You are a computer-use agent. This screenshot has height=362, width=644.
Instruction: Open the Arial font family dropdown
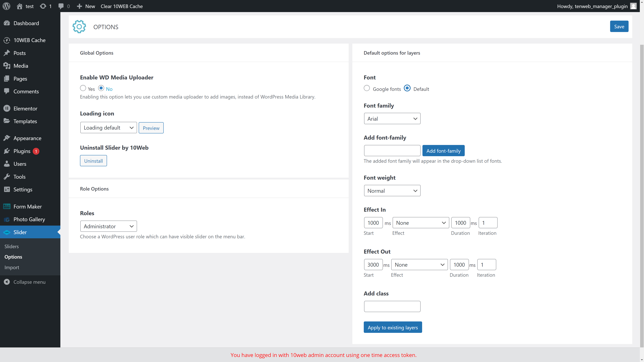[x=392, y=118]
